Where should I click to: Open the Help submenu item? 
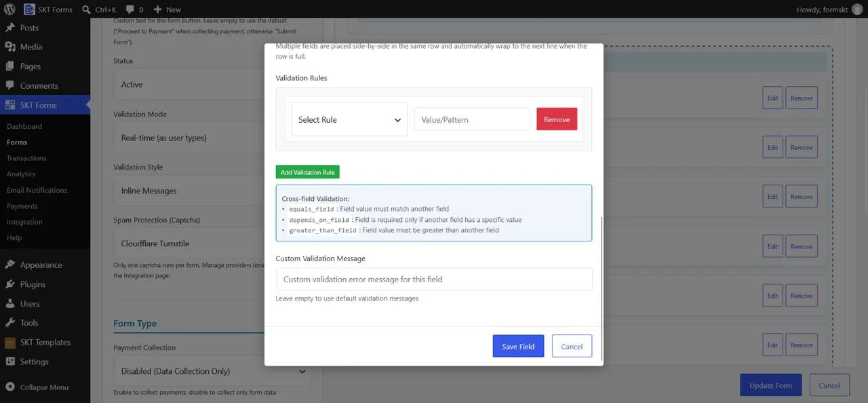(14, 238)
